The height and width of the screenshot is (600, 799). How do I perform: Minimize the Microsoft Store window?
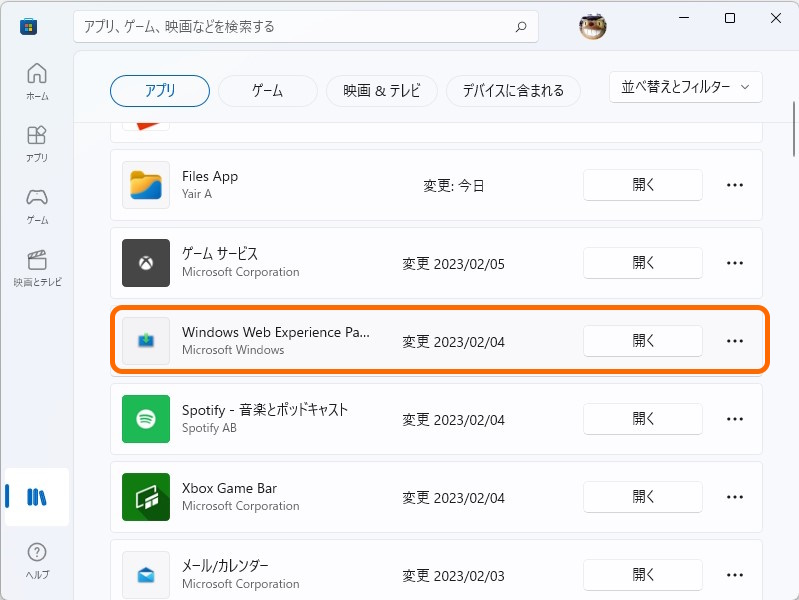(684, 18)
